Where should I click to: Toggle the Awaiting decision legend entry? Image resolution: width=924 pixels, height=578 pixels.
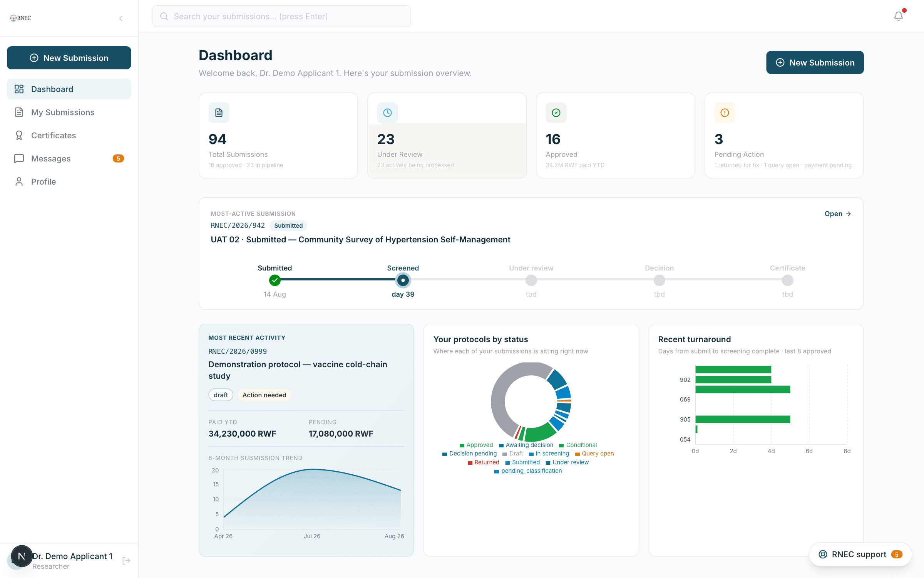pos(526,445)
